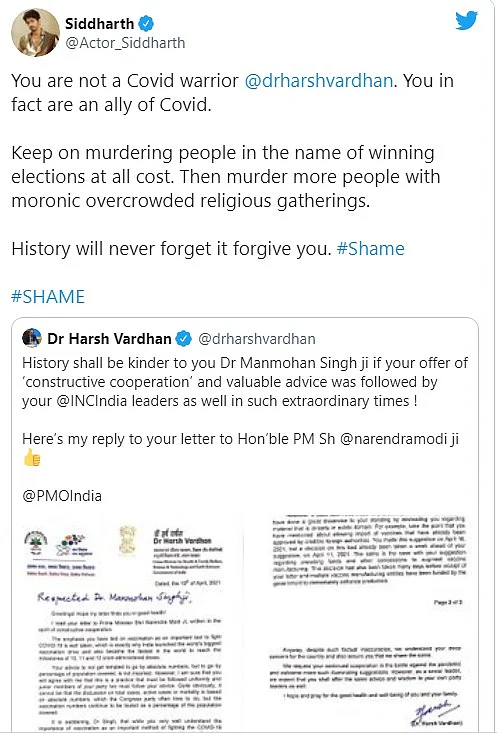Click Dr Harsh Vardhan's small avatar

pyautogui.click(x=32, y=338)
